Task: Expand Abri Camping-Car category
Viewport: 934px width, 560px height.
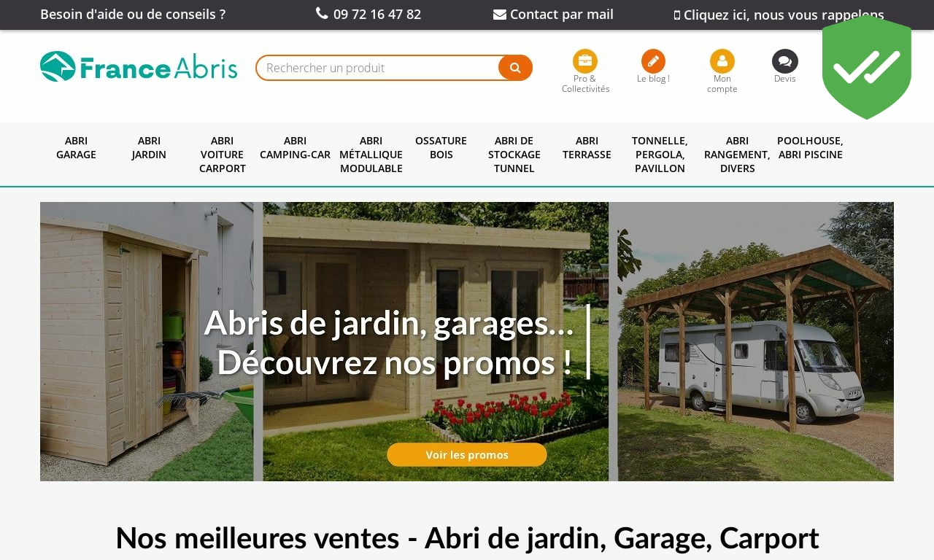Action: [x=296, y=147]
